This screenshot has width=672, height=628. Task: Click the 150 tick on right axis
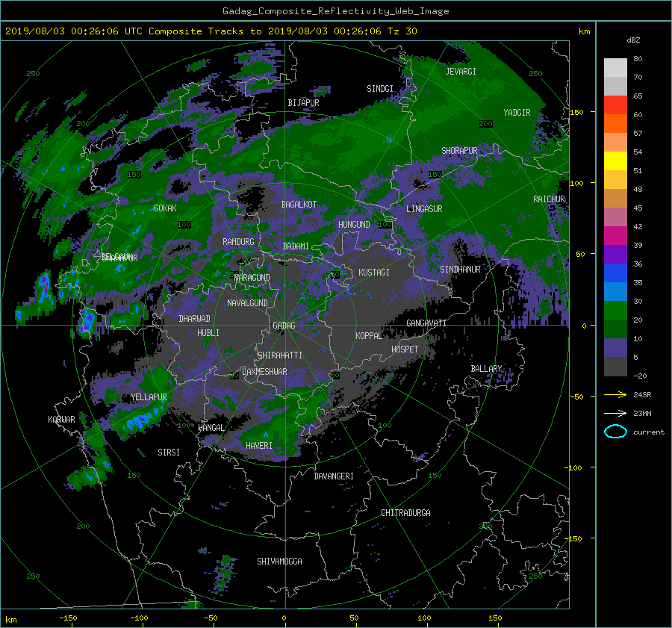576,112
